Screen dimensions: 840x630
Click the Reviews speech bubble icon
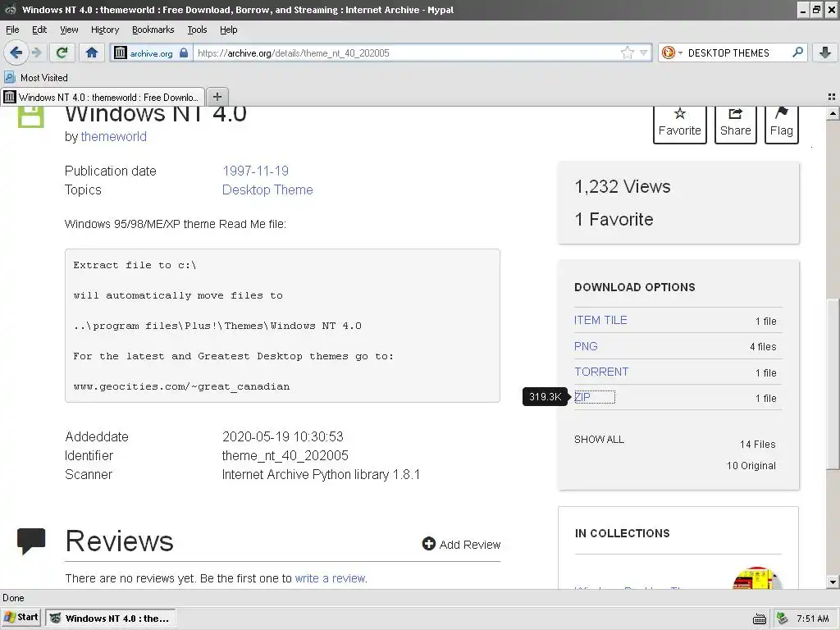(31, 541)
